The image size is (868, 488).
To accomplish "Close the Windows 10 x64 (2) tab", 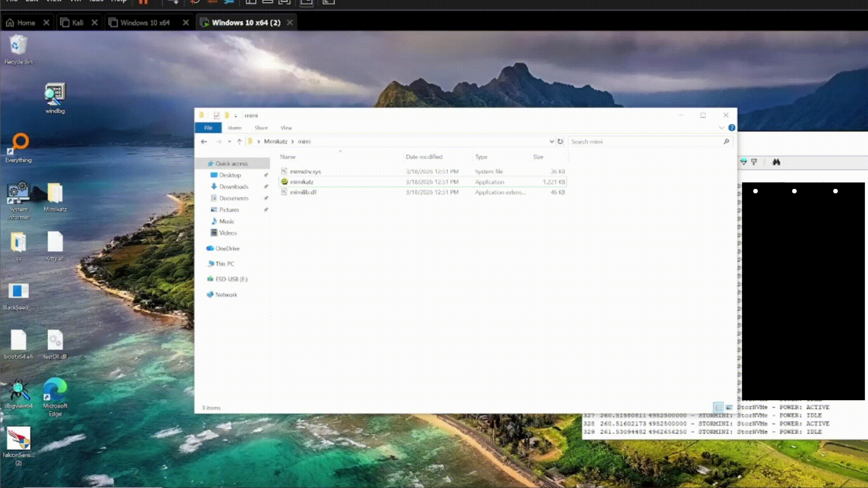I will pos(290,23).
